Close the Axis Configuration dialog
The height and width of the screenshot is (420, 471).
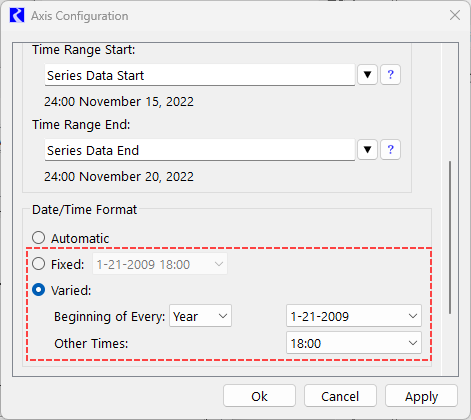point(455,15)
